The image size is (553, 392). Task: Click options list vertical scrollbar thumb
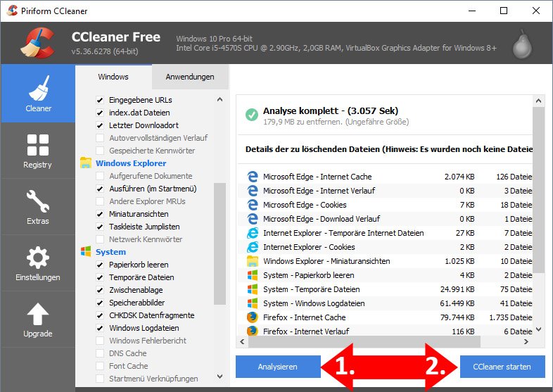[220, 244]
